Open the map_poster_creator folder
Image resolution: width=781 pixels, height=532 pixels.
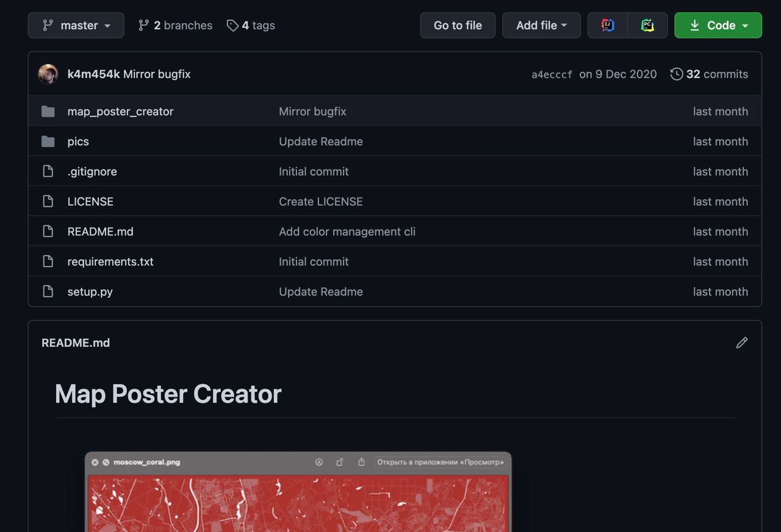(120, 111)
